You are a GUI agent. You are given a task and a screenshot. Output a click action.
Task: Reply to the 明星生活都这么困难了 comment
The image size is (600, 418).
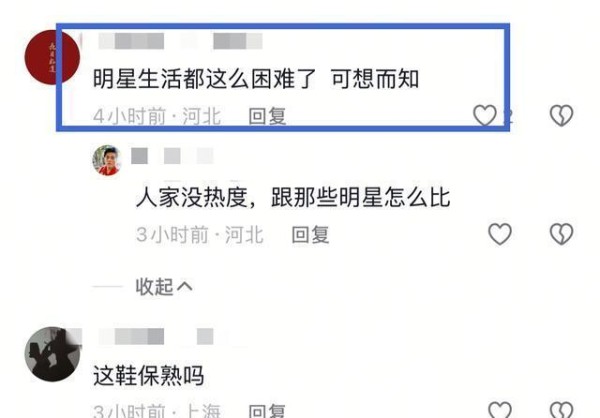pyautogui.click(x=267, y=116)
